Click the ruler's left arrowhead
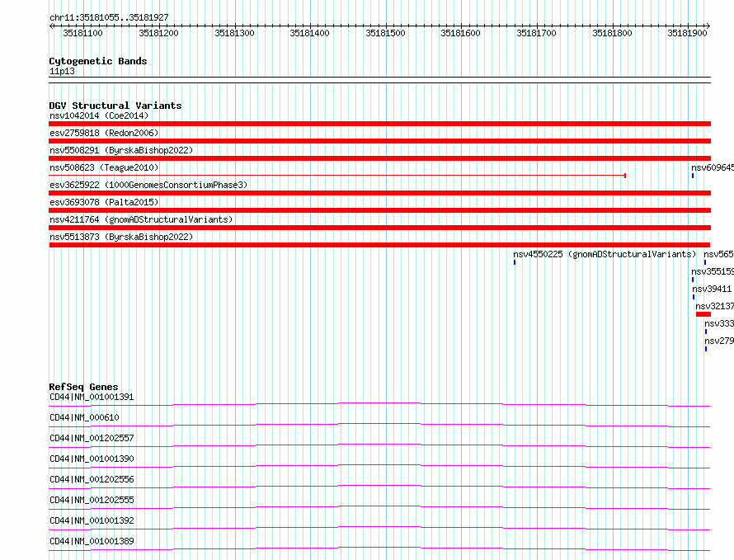 click(51, 26)
